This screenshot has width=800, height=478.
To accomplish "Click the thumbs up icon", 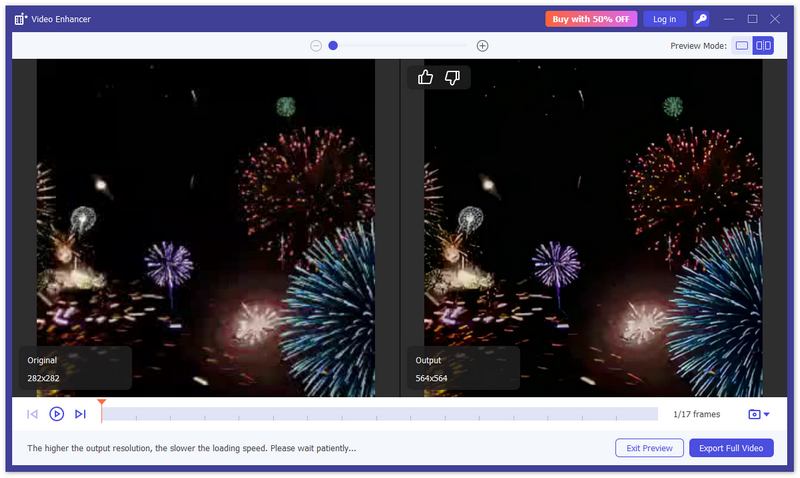I will pos(425,77).
